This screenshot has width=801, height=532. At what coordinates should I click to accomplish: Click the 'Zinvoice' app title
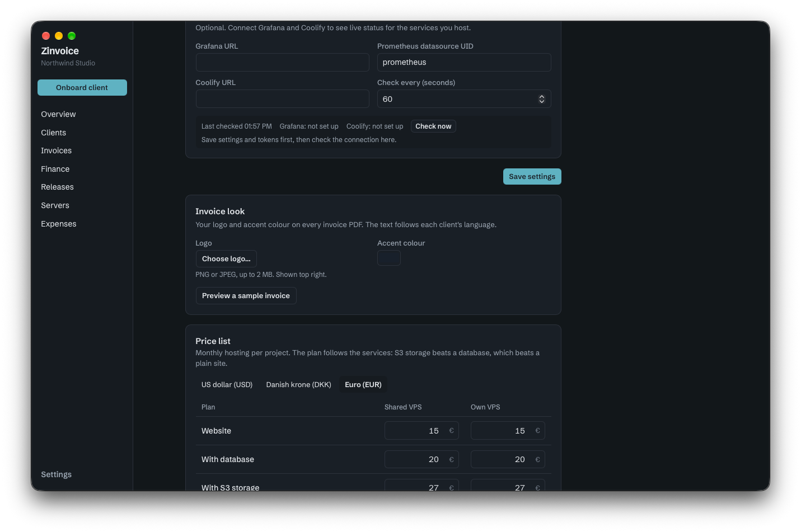pyautogui.click(x=60, y=51)
